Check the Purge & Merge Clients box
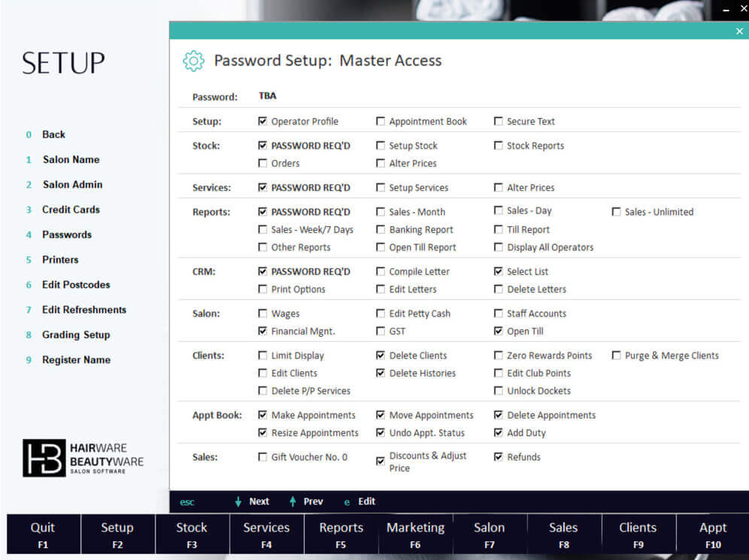Viewport: 749px width, 560px height. [617, 356]
